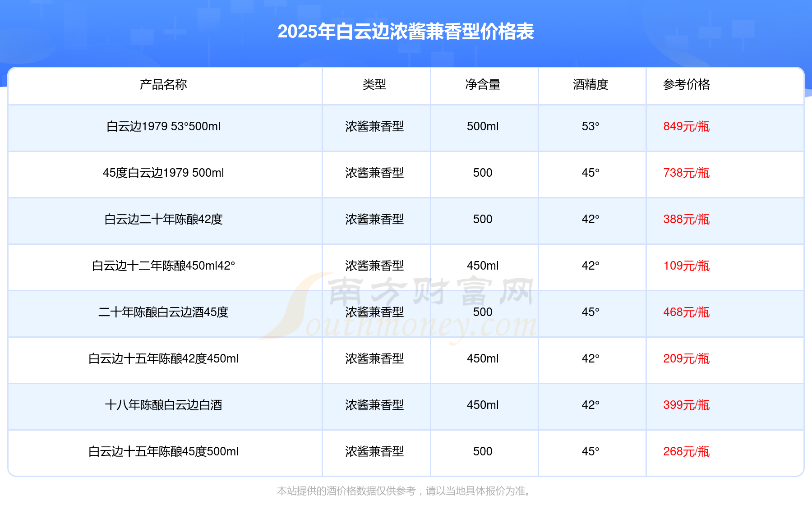Image resolution: width=812 pixels, height=514 pixels.
Task: Click 450ml in the 白云边十二年陈酿 row
Action: point(483,266)
